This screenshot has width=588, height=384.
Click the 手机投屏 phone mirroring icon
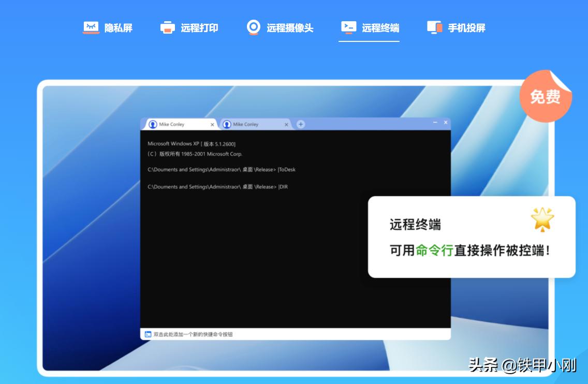(x=434, y=27)
